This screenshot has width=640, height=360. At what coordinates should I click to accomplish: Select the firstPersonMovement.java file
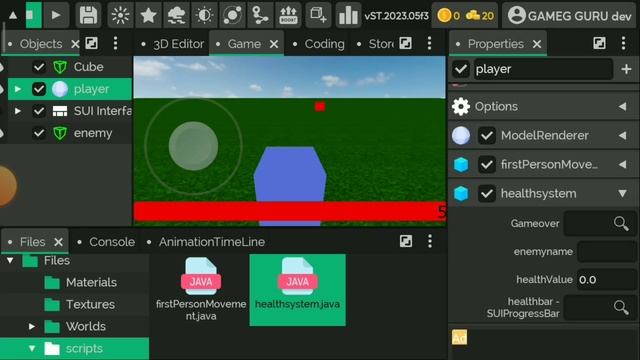tap(201, 289)
